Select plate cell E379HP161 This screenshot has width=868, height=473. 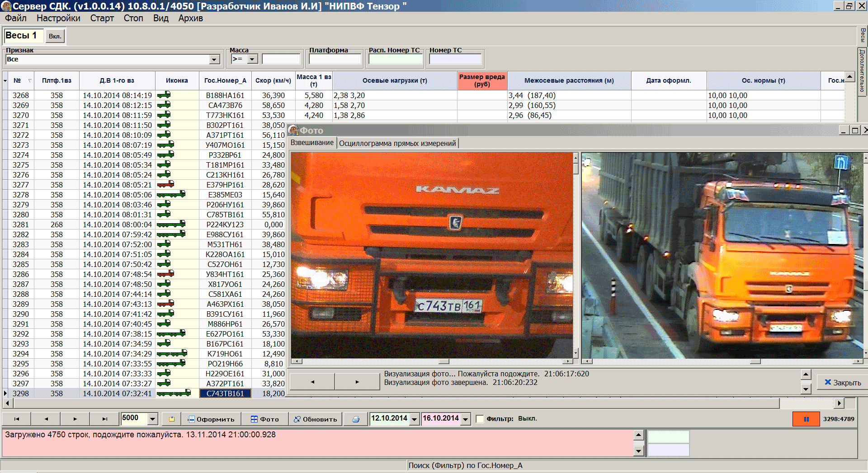tap(225, 185)
